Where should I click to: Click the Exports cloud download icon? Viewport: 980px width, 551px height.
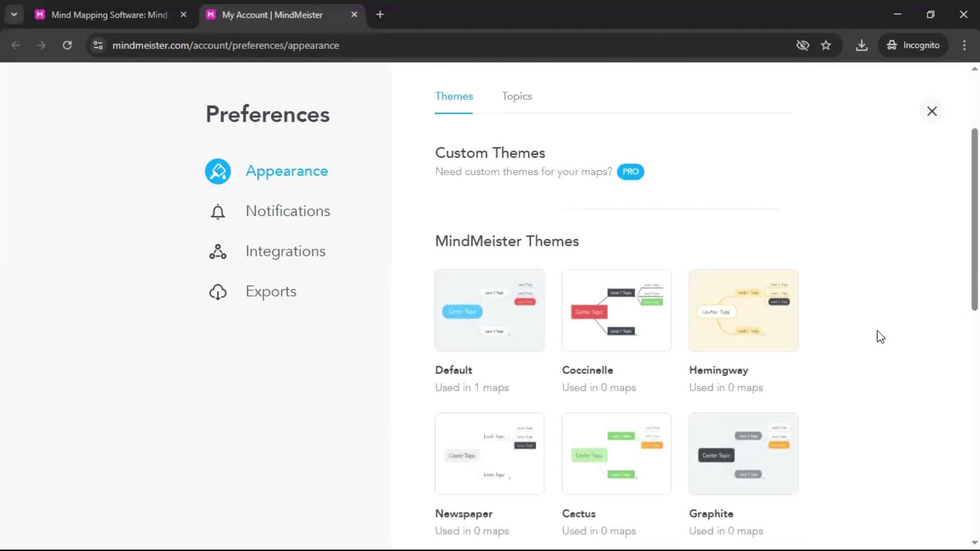218,292
